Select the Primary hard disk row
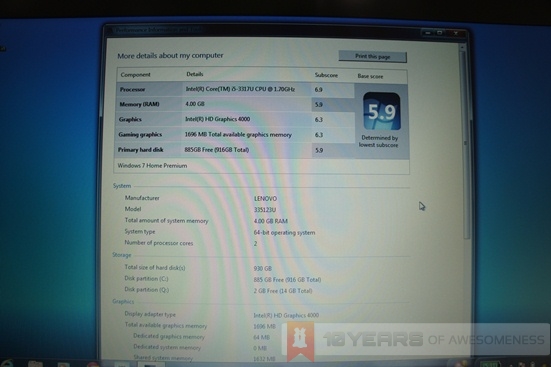 (235, 150)
